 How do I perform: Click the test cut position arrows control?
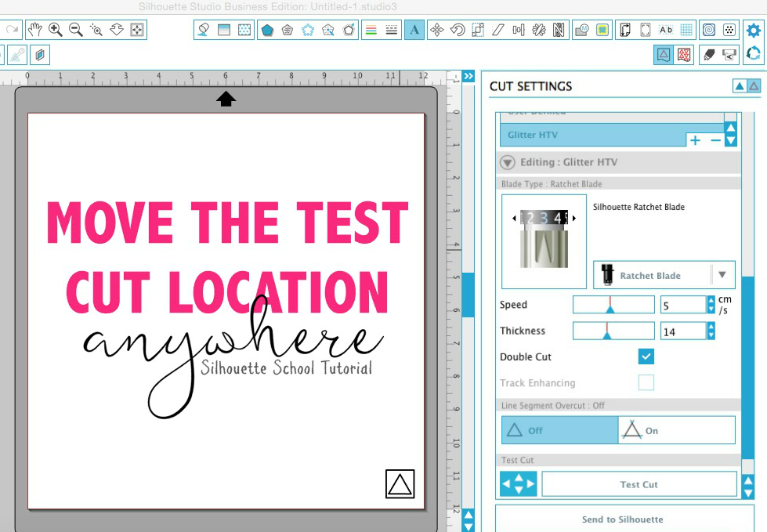click(x=518, y=483)
